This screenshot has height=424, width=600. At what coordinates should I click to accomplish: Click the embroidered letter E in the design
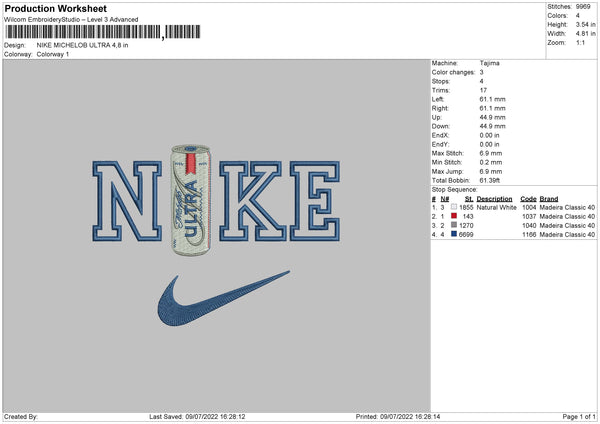tap(315, 201)
